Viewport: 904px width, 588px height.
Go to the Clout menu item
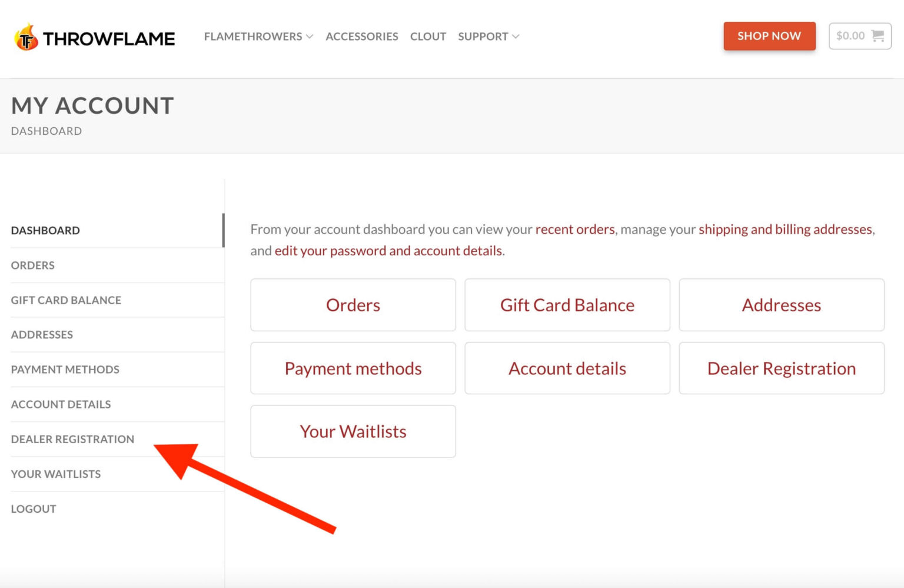[428, 36]
